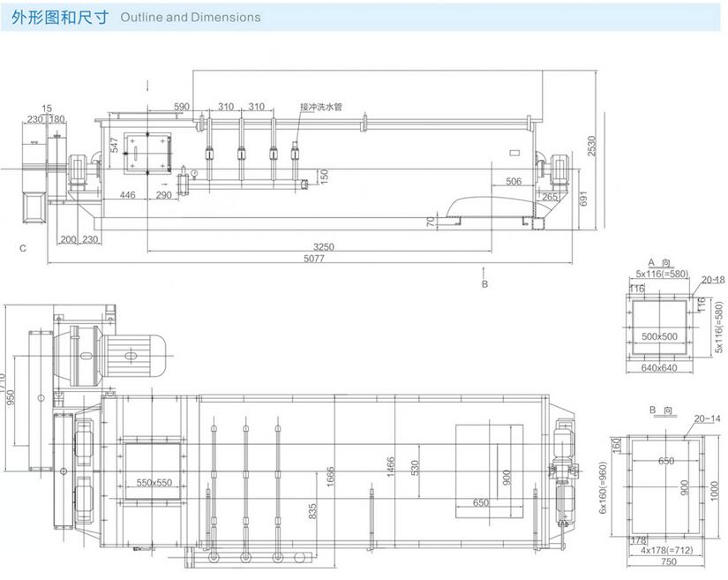Click the 5077 overall length dimension
Image resolution: width=728 pixels, height=580 pixels.
307,259
